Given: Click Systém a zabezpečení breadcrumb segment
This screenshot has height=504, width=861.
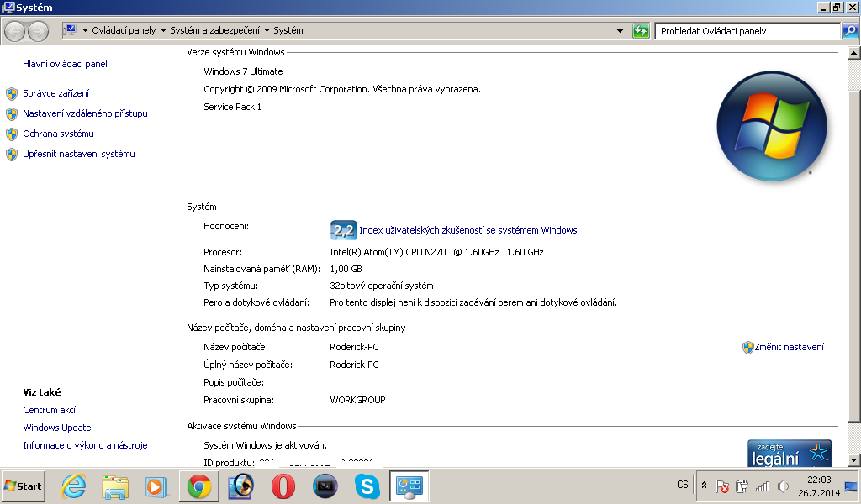Looking at the screenshot, I should 214,31.
